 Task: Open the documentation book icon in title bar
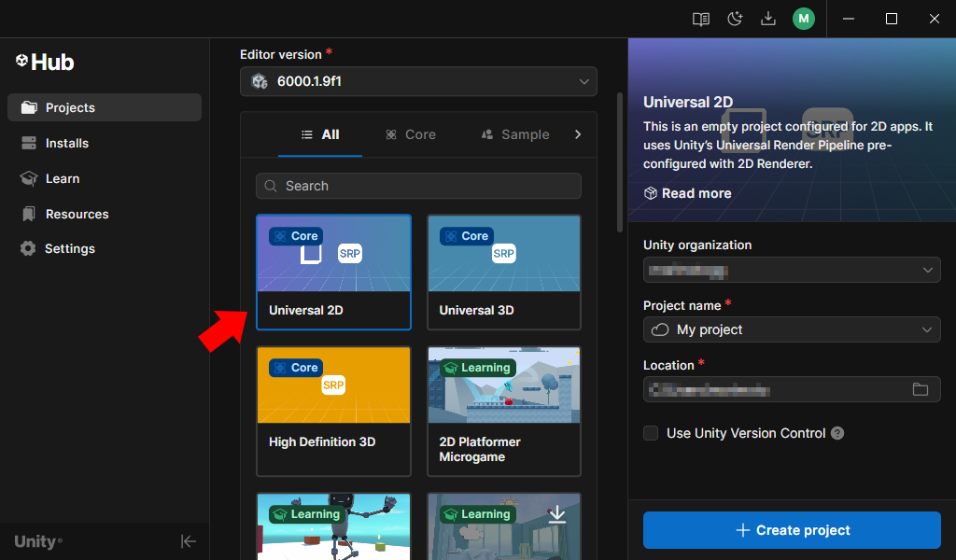700,19
